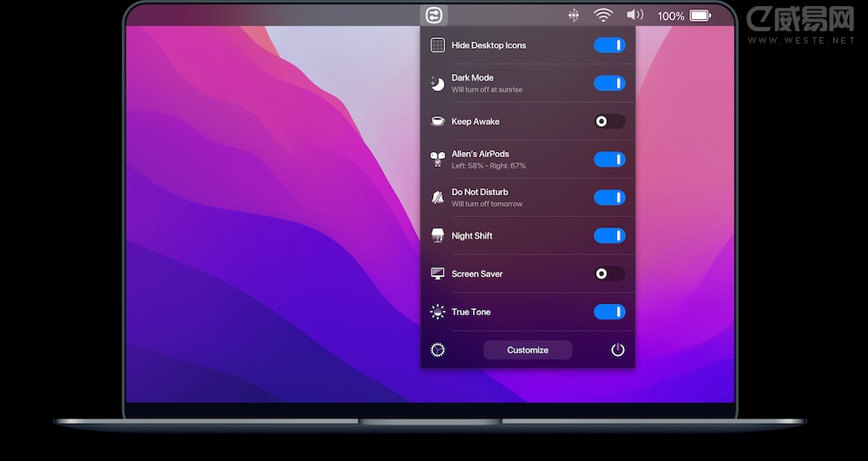Open preferences with the gear icon

point(438,350)
